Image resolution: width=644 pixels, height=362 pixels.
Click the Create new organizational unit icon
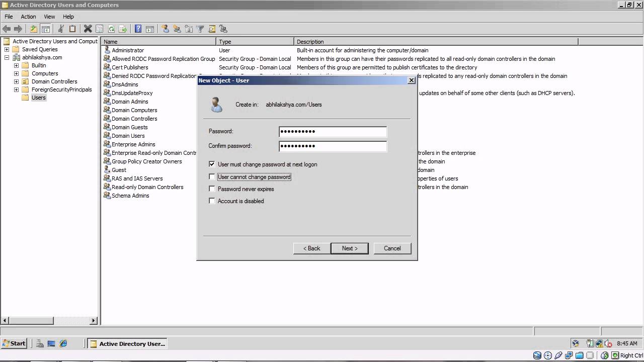pos(189,29)
